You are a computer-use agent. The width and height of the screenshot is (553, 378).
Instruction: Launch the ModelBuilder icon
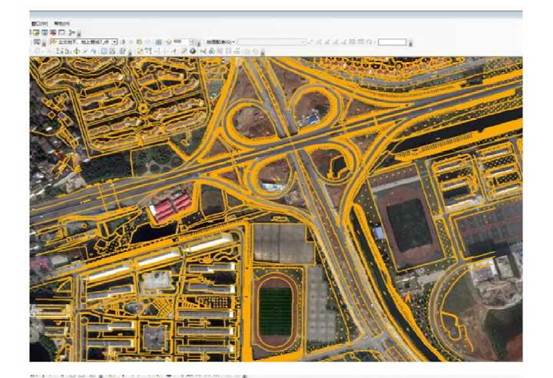coord(72,33)
